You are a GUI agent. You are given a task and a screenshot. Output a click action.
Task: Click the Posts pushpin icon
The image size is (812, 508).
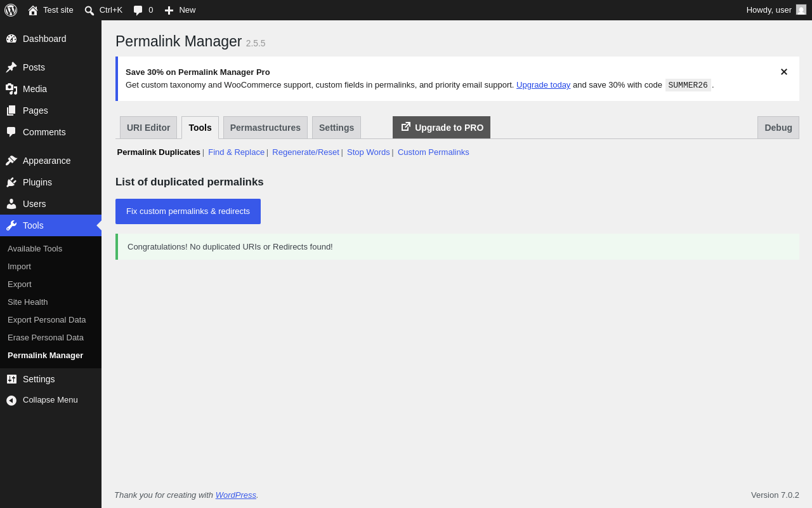pos(11,67)
